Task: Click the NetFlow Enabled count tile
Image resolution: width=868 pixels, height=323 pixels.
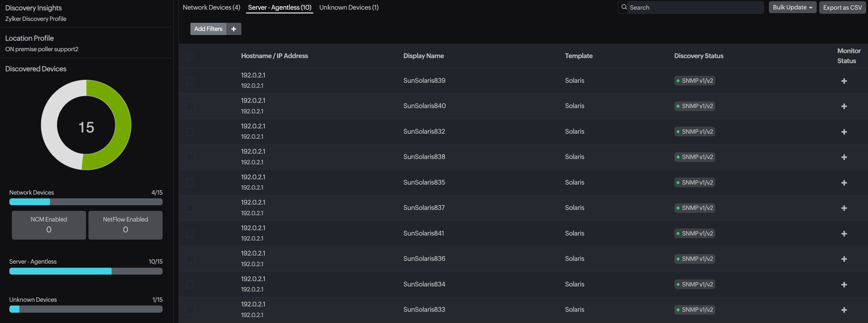Action: 125,225
